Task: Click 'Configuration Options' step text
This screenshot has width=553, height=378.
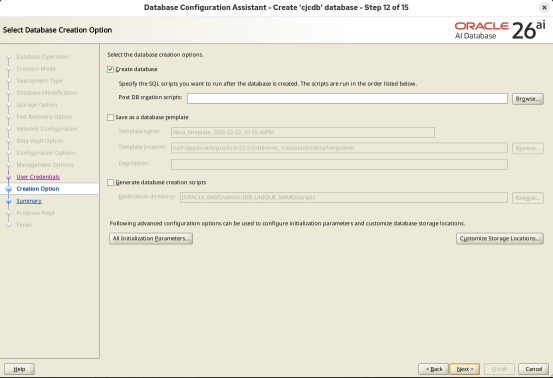Action: [46, 153]
